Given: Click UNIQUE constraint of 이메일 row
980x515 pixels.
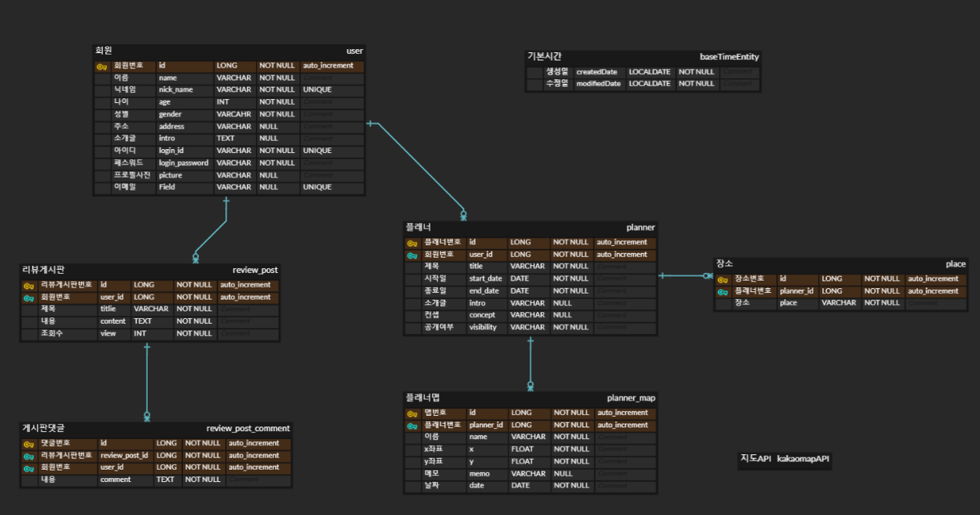Looking at the screenshot, I should pos(317,188).
